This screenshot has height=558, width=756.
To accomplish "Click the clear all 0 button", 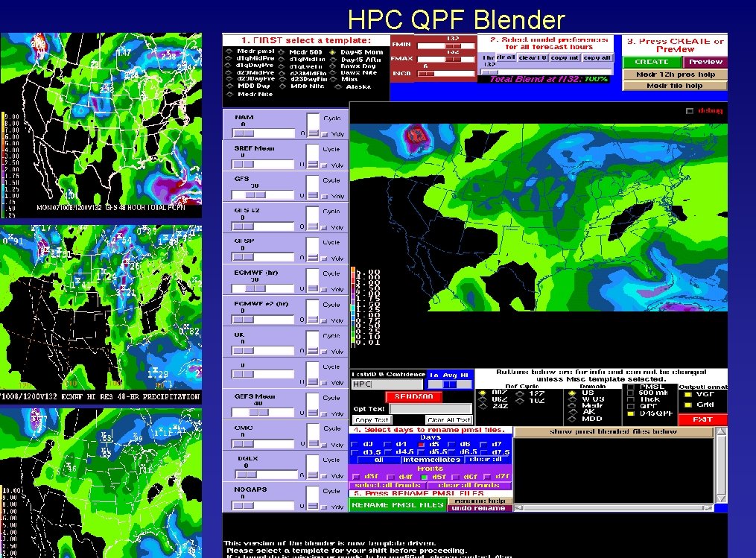I will (533, 57).
